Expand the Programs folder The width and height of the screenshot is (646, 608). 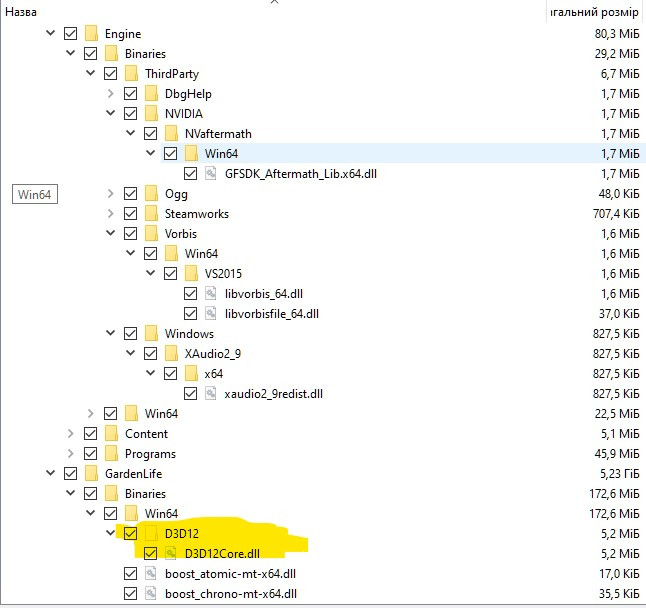70,453
